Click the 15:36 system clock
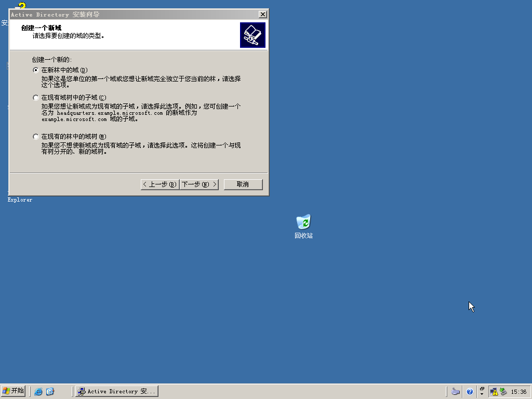 [x=519, y=392]
